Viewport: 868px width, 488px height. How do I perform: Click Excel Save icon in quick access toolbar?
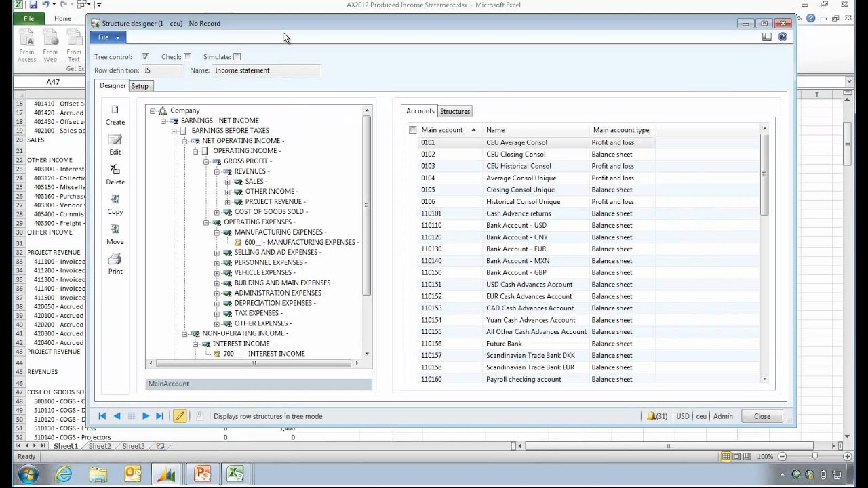(33, 5)
